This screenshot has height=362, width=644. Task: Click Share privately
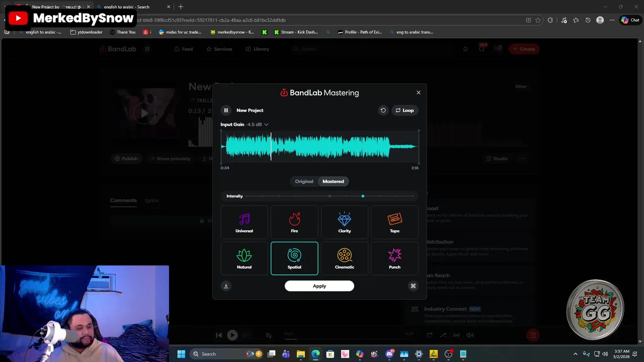click(170, 158)
